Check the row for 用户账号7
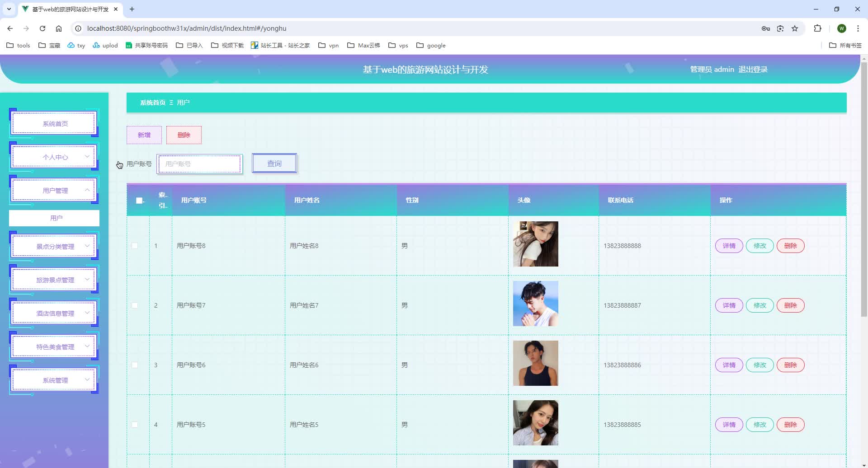This screenshot has height=468, width=868. click(x=135, y=305)
